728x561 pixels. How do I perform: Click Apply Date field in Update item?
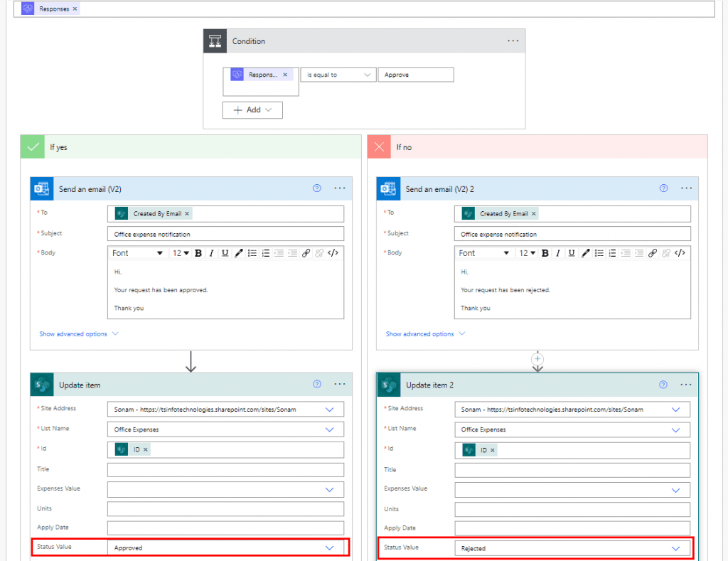pyautogui.click(x=225, y=528)
